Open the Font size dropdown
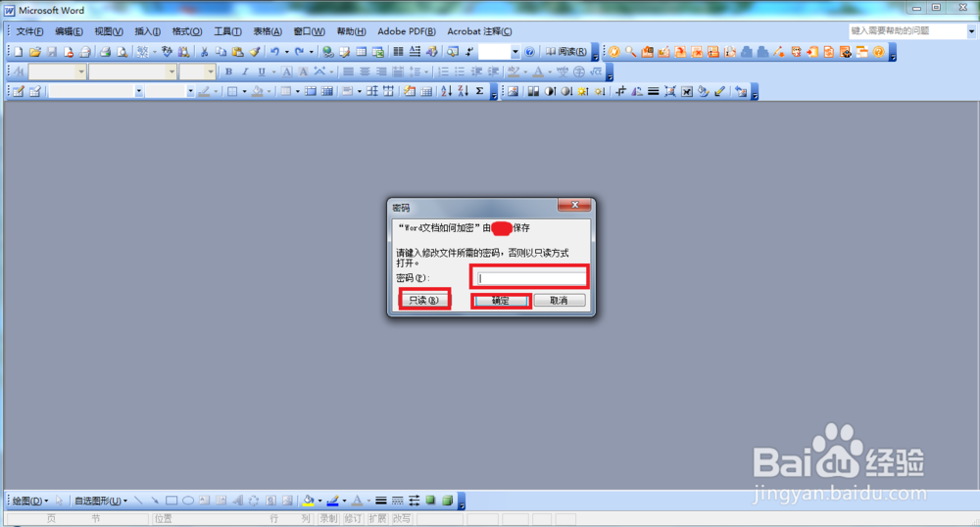Viewport: 980px width, 527px height. 210,72
